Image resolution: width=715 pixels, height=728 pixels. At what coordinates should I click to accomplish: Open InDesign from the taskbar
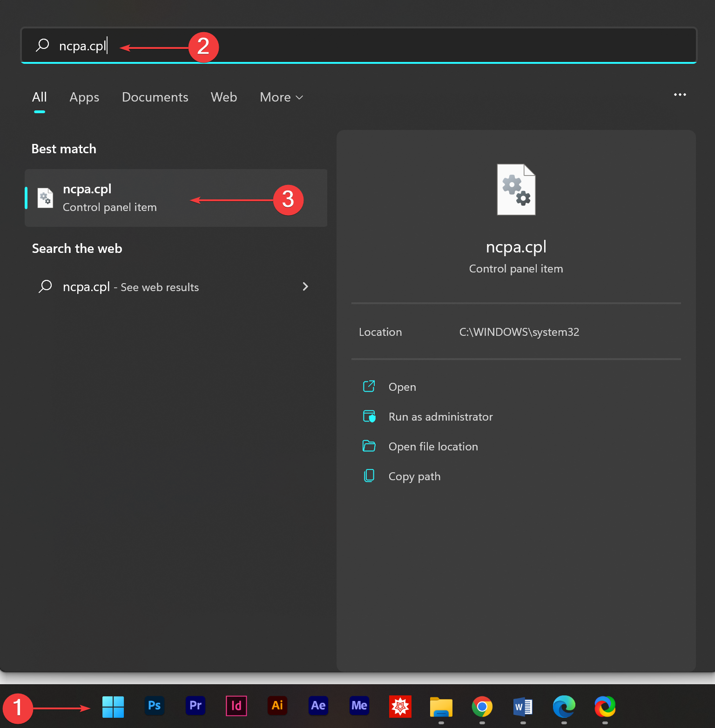[x=236, y=706]
